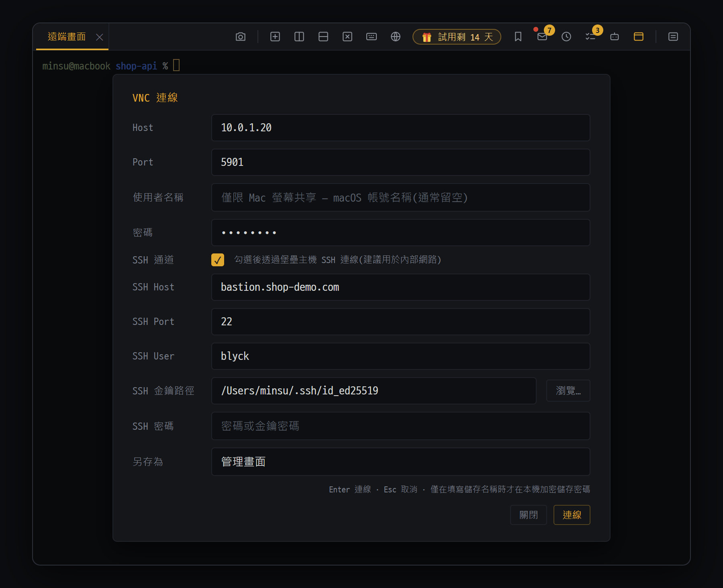Click the 試用剩 14 天 trial badge

click(457, 37)
